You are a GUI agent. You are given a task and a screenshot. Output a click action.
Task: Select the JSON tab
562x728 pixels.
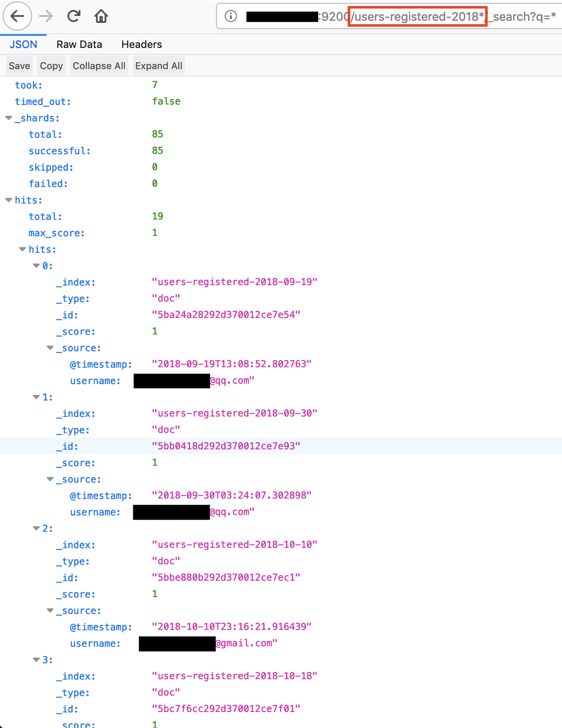[23, 45]
